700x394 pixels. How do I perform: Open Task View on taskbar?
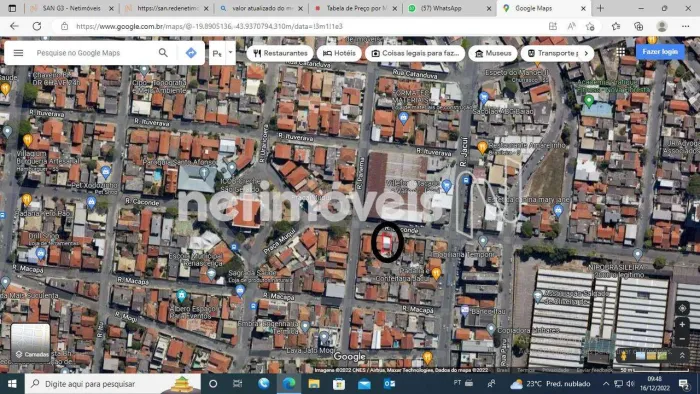point(238,384)
